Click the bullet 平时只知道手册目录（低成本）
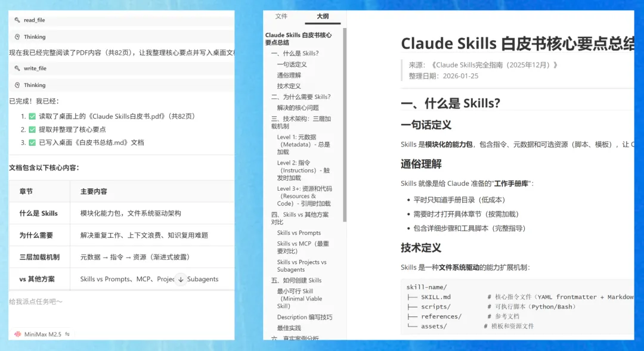 [x=459, y=200]
